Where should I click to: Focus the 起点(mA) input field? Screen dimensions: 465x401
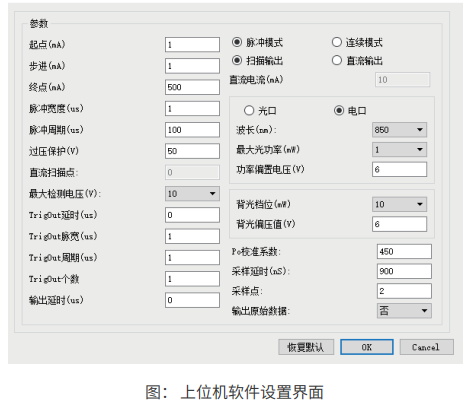click(192, 45)
